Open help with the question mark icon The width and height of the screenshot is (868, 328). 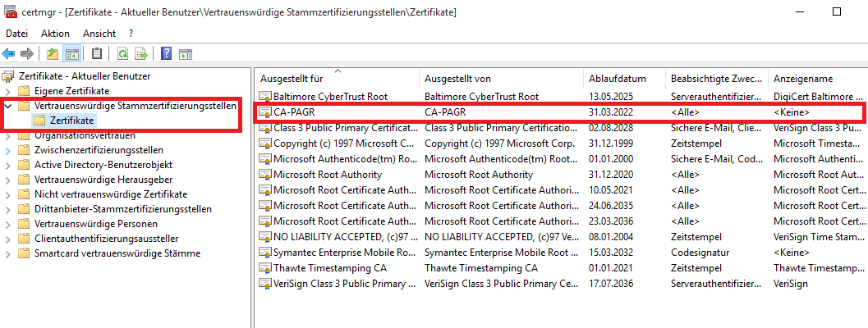(x=166, y=53)
